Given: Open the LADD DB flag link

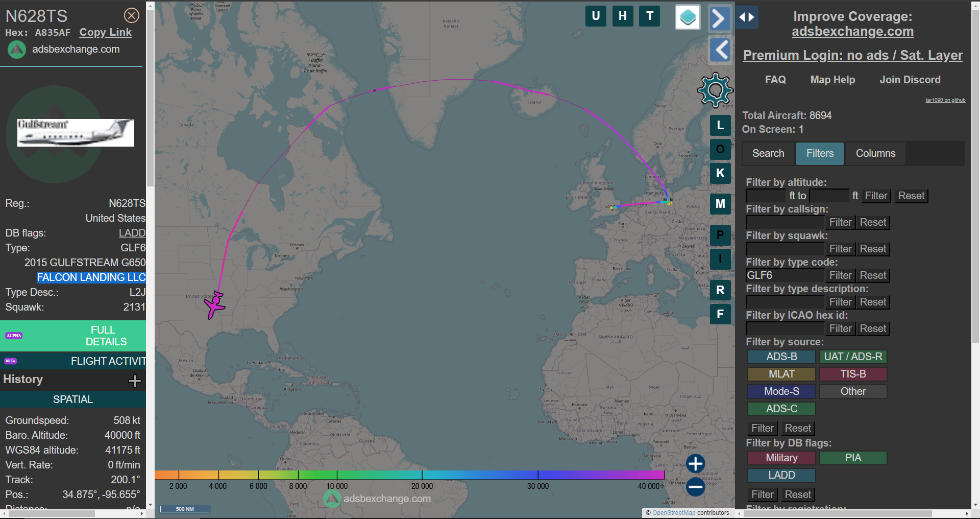Looking at the screenshot, I should [132, 233].
